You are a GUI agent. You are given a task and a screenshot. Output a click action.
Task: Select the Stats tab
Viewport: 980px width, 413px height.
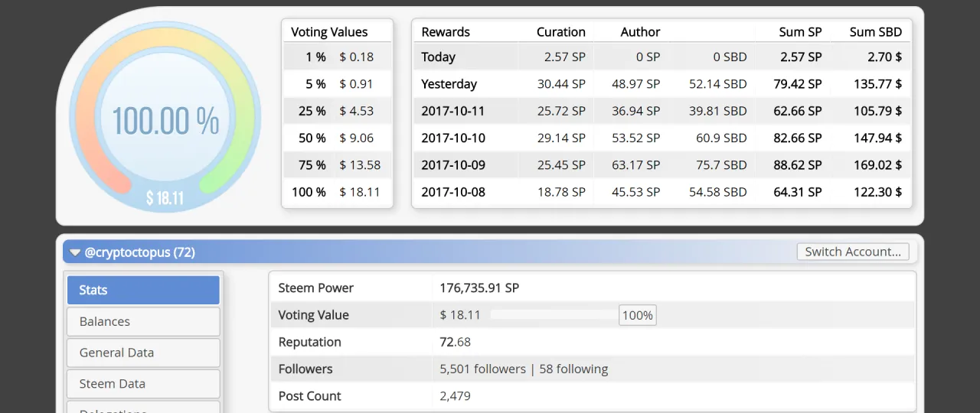143,290
